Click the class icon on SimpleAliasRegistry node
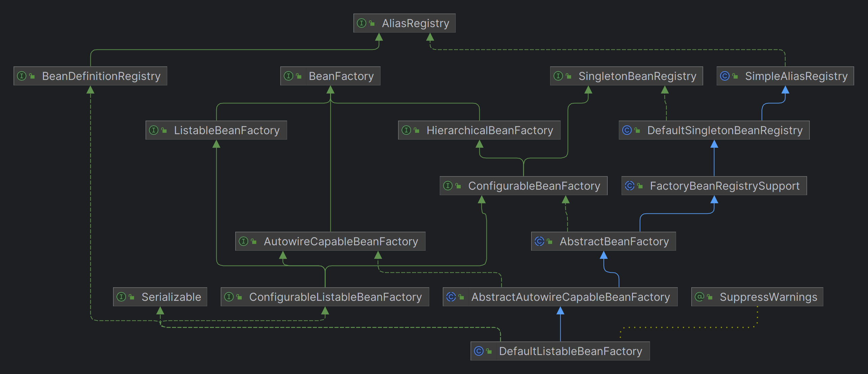 [725, 76]
